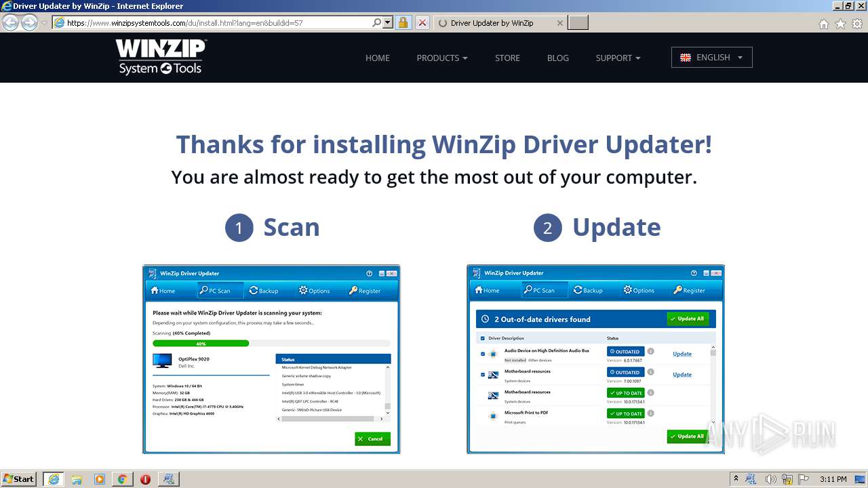Open the STORE navigation link
Image resolution: width=868 pixels, height=488 pixels.
(x=507, y=58)
